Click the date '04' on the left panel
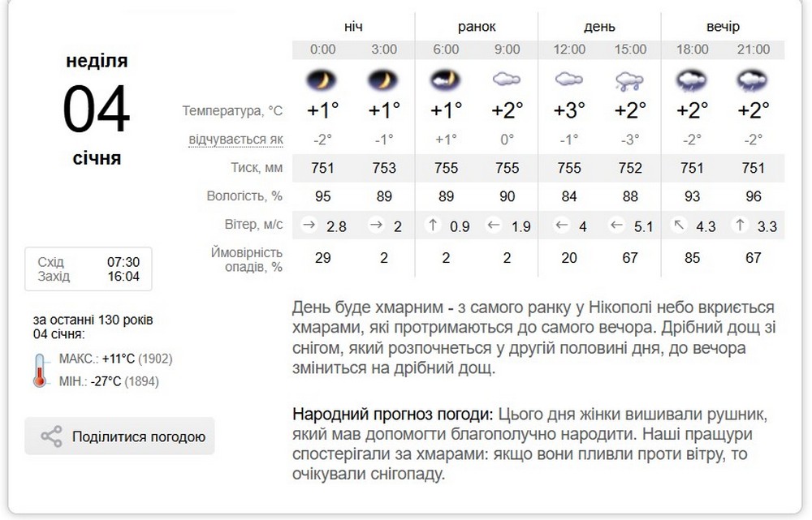The height and width of the screenshot is (520, 812). 97,109
